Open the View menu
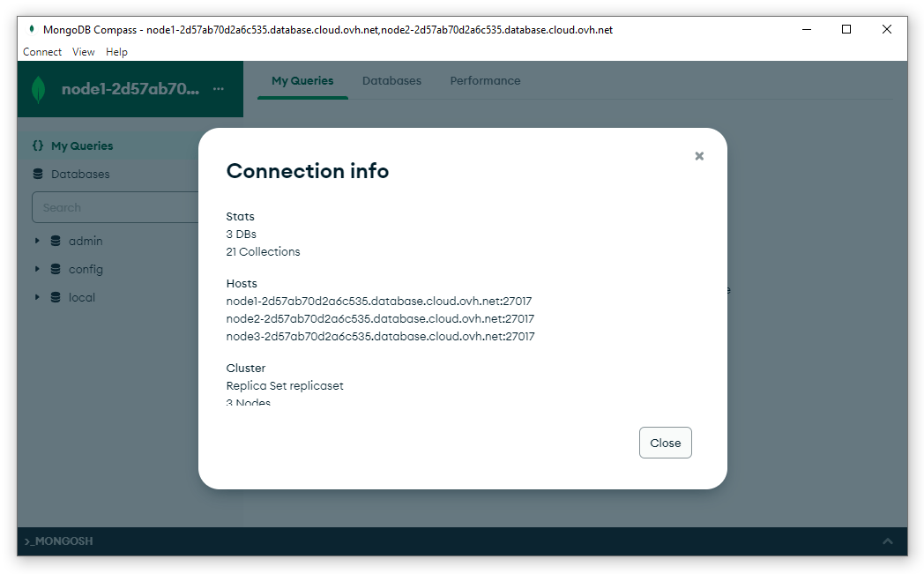 point(83,52)
